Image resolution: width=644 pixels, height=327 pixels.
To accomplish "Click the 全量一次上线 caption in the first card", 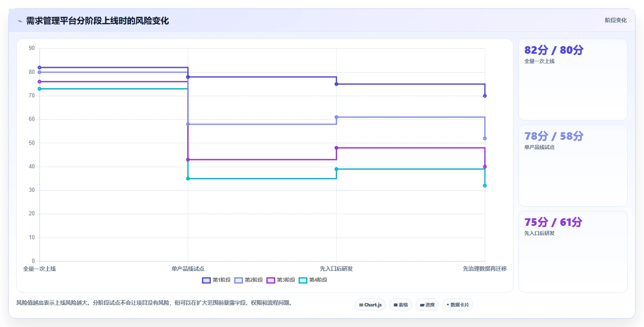I will point(539,61).
